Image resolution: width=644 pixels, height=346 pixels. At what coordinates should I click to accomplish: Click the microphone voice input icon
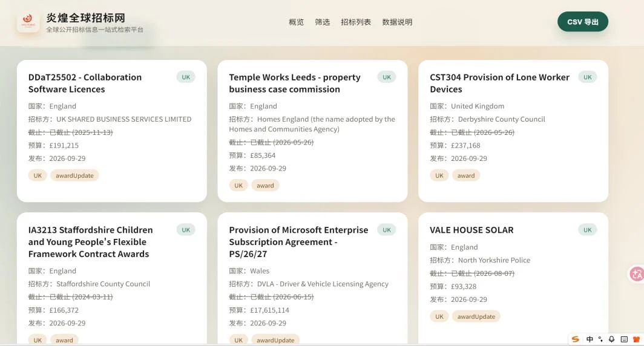[x=612, y=339]
